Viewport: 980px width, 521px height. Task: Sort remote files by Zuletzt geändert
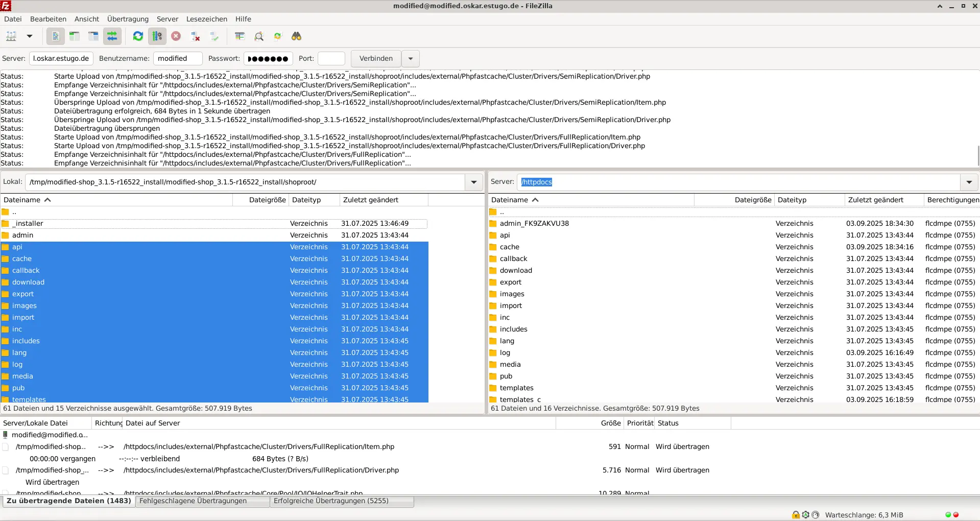tap(875, 200)
